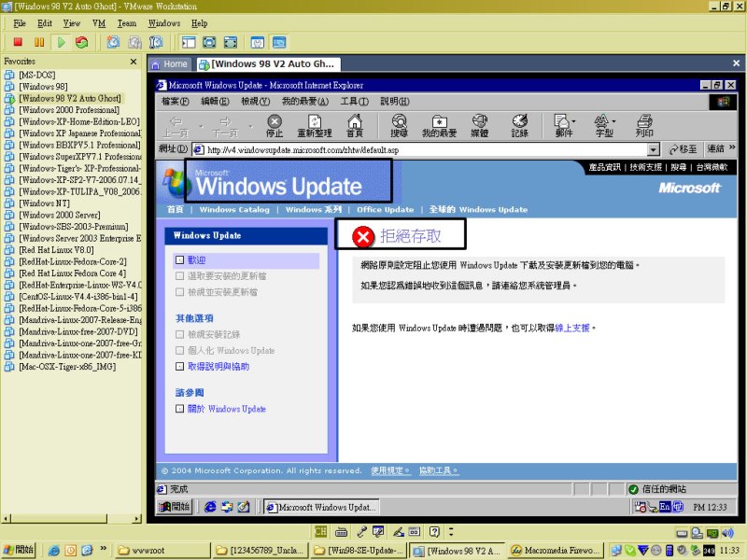Click the 使用規定 footer link
The image size is (747, 560).
pos(388,470)
